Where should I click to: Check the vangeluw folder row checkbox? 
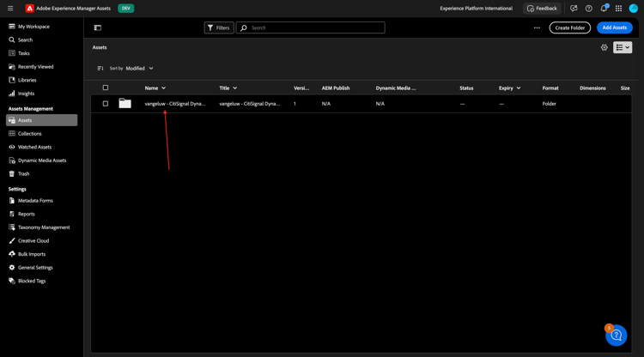click(106, 104)
